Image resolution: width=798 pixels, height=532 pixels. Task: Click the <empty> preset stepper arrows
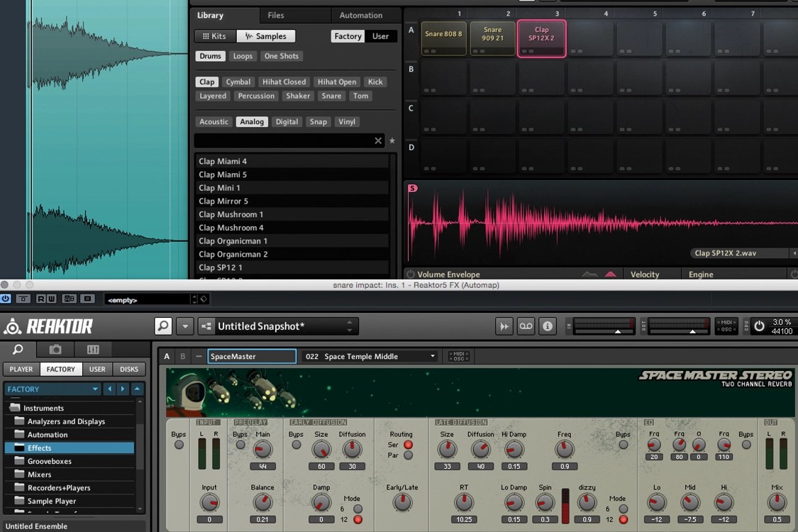(x=194, y=299)
